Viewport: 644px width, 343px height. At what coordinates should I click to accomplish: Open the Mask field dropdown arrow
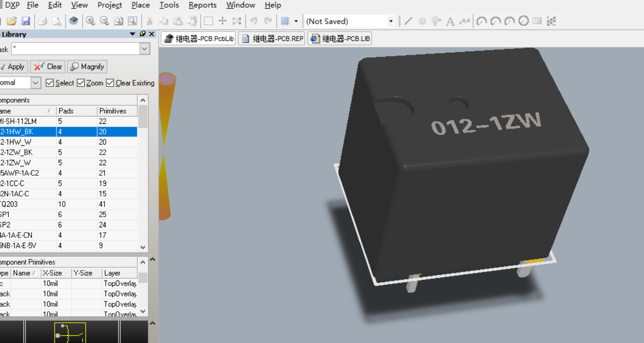point(144,49)
